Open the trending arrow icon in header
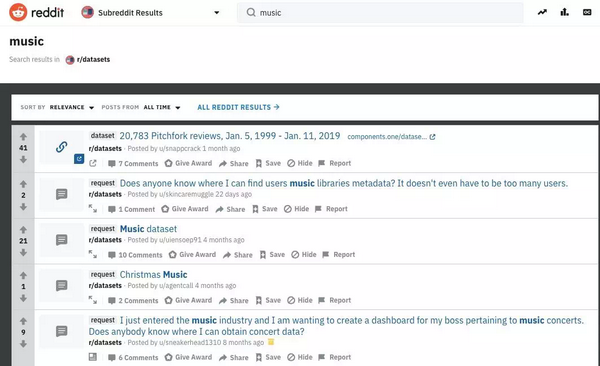This screenshot has width=600, height=366. point(542,12)
